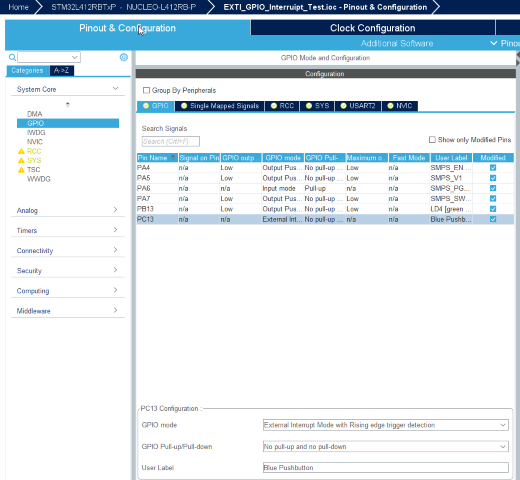Click the sort arrow in Pin Name header
Screen dimensions: 520x480
pos(173,157)
